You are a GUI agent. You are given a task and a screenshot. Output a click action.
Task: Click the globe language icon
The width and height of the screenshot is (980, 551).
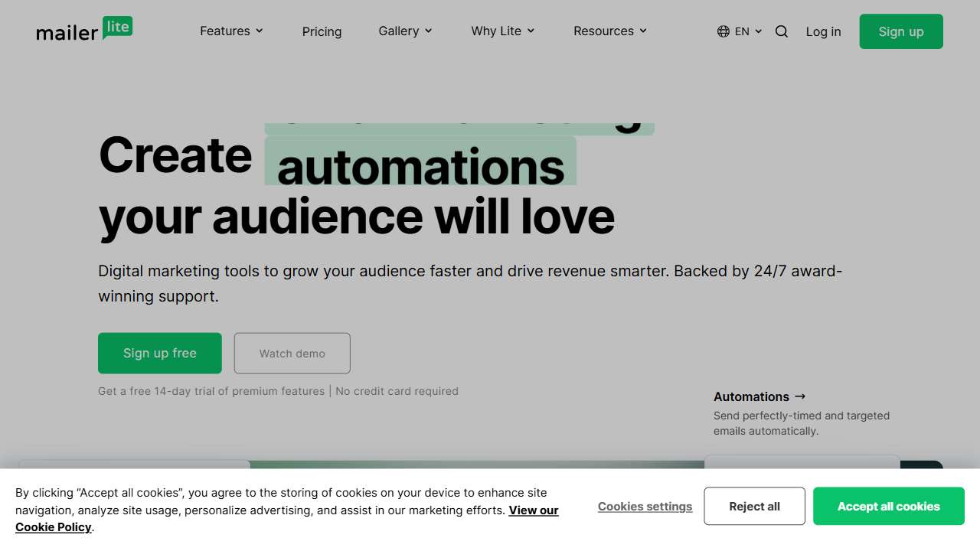point(722,31)
